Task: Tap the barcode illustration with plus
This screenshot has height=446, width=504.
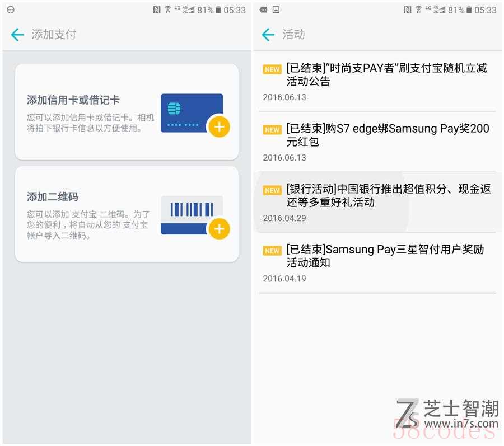Action: pos(195,217)
